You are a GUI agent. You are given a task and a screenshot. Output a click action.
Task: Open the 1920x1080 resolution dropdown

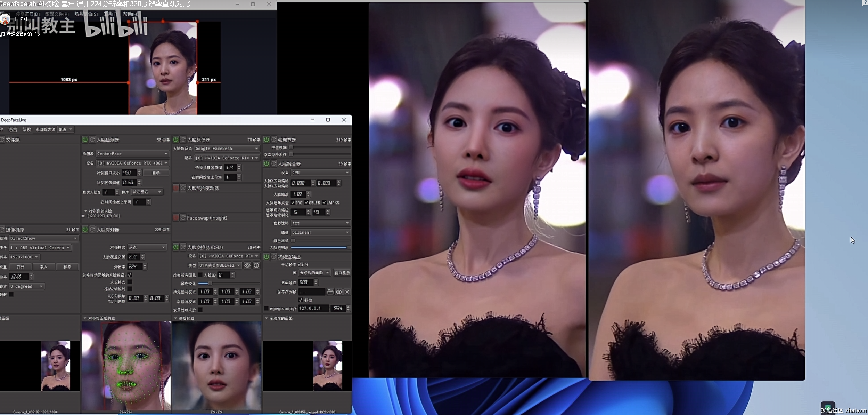24,257
